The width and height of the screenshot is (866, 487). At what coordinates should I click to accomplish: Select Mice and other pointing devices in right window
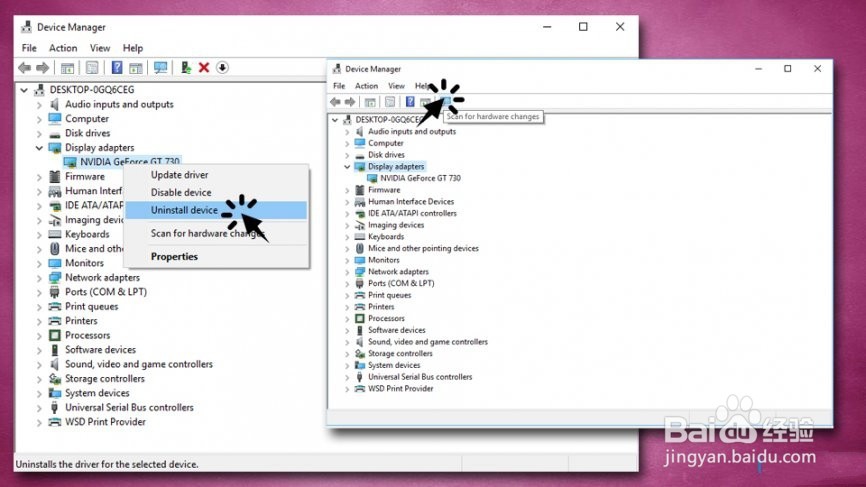coord(423,248)
